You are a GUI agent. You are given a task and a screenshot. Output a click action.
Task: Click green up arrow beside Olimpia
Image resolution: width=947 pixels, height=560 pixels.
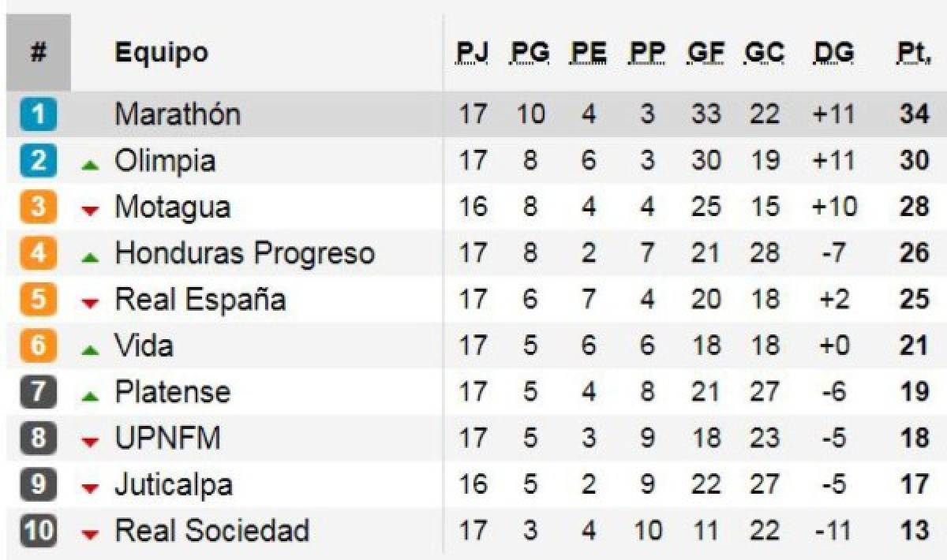point(92,165)
